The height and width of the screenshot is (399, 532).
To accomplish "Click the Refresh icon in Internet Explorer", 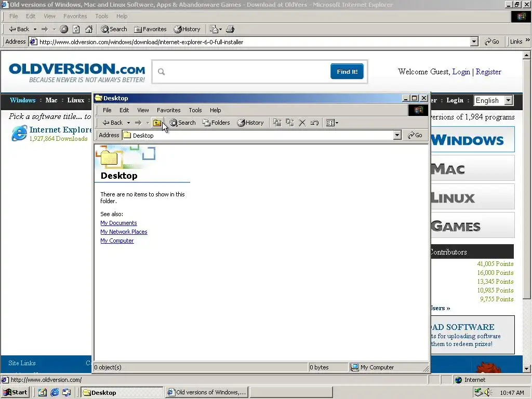I will pos(76,29).
